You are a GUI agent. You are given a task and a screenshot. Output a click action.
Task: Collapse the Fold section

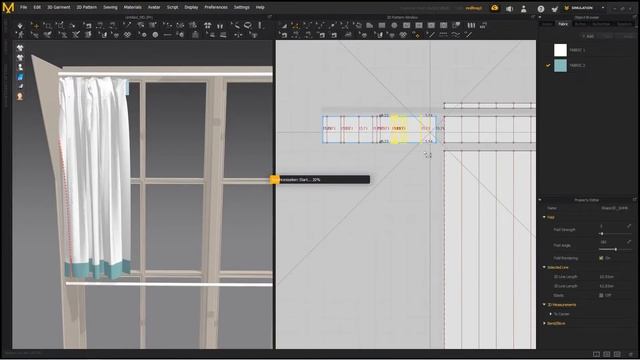point(544,217)
